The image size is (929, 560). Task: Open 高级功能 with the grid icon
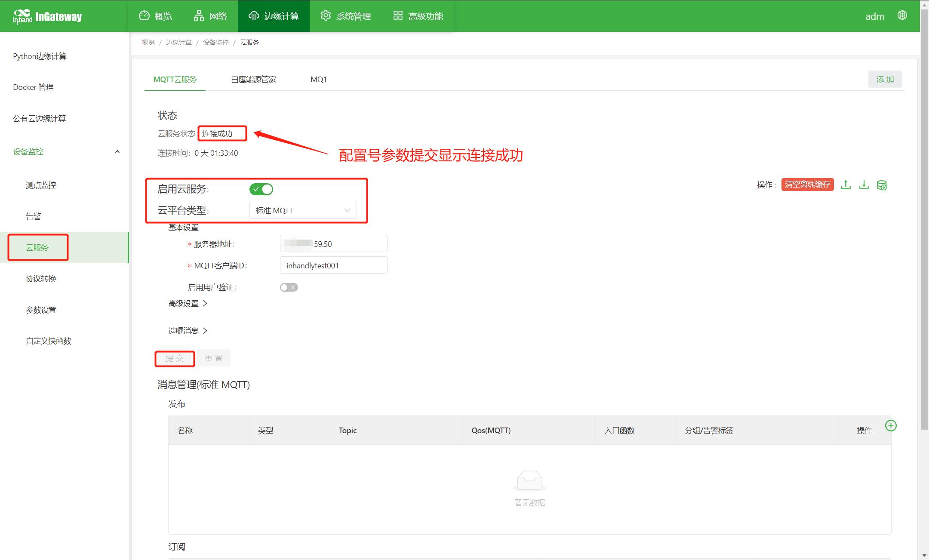[x=418, y=16]
